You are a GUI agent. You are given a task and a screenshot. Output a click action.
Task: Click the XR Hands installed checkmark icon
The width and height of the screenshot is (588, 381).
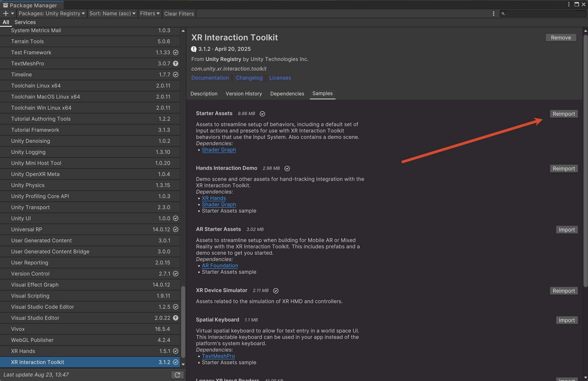[176, 351]
